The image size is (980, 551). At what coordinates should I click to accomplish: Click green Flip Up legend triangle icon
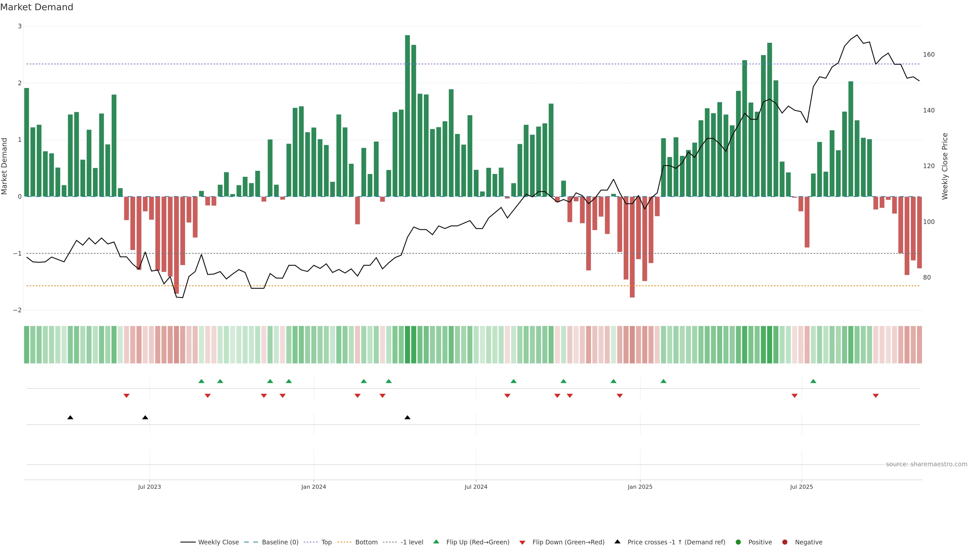pyautogui.click(x=436, y=542)
